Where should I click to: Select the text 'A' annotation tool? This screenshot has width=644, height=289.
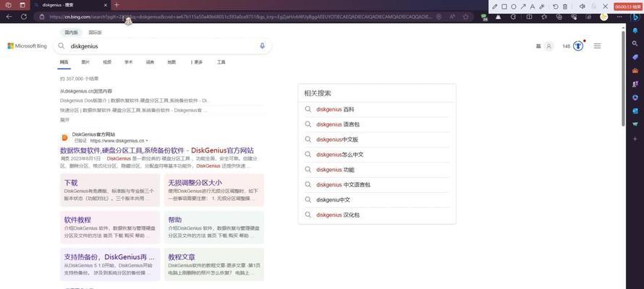click(533, 7)
